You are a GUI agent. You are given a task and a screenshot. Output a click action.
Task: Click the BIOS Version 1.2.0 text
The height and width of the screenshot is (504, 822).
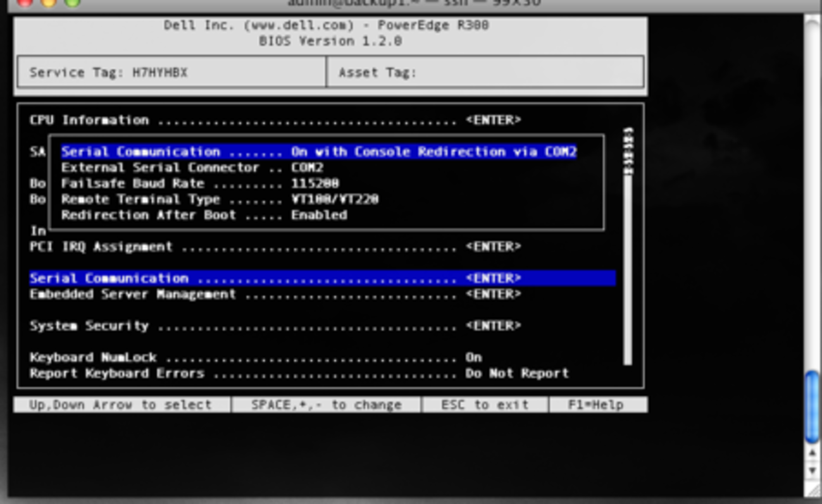pos(330,41)
